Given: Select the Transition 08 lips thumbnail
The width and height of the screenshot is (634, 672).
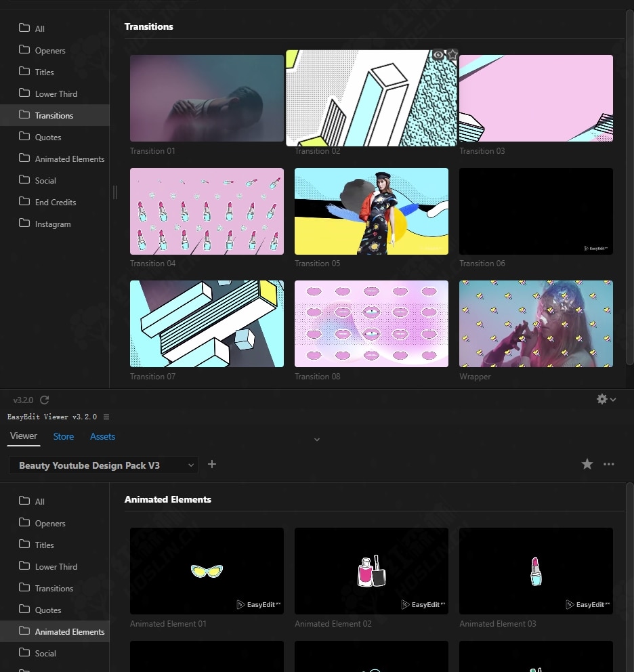Looking at the screenshot, I should (x=371, y=324).
